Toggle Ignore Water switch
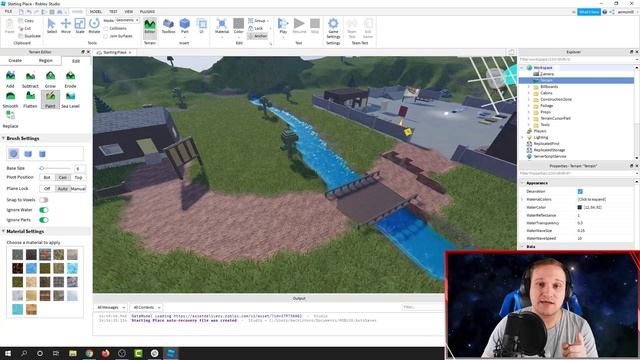Image resolution: width=640 pixels, height=360 pixels. pyautogui.click(x=44, y=210)
